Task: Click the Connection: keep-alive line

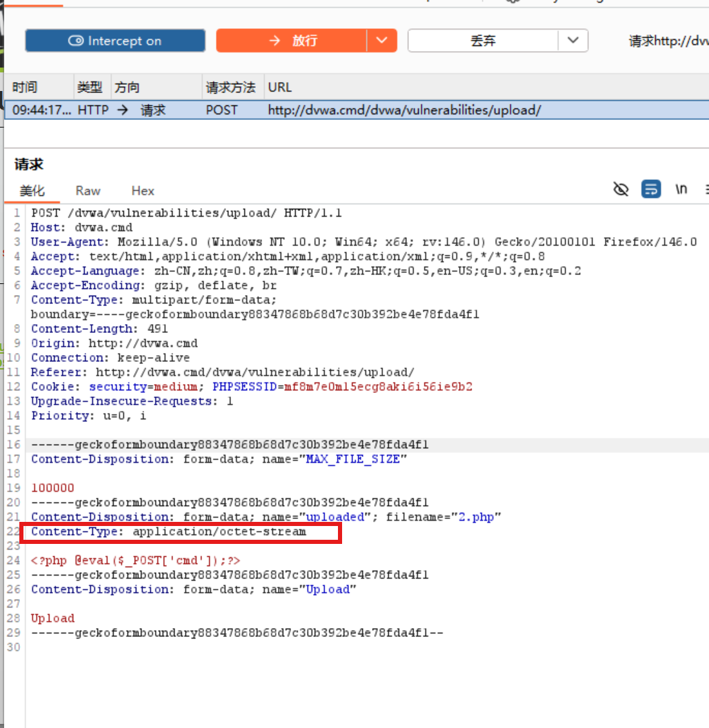Action: (x=110, y=358)
